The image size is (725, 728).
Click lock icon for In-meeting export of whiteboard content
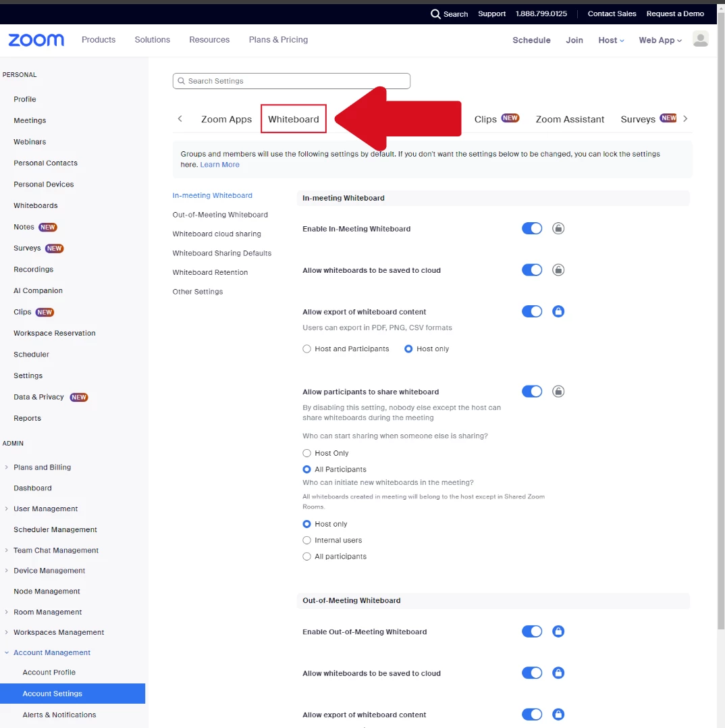(558, 311)
